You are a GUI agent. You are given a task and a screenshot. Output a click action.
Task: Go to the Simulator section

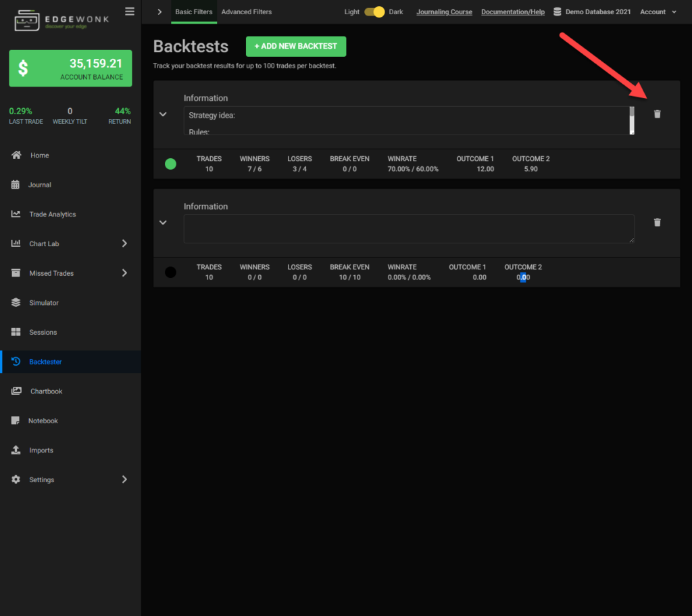[45, 302]
